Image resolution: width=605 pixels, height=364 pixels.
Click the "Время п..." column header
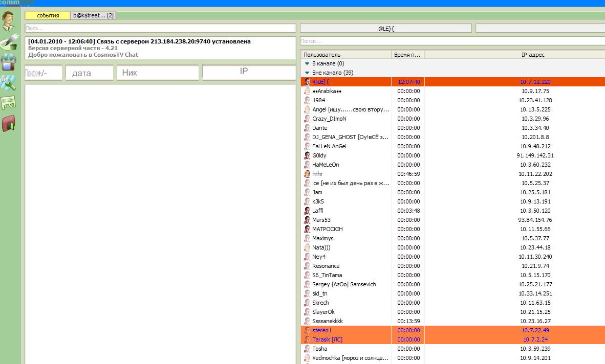[x=408, y=55]
